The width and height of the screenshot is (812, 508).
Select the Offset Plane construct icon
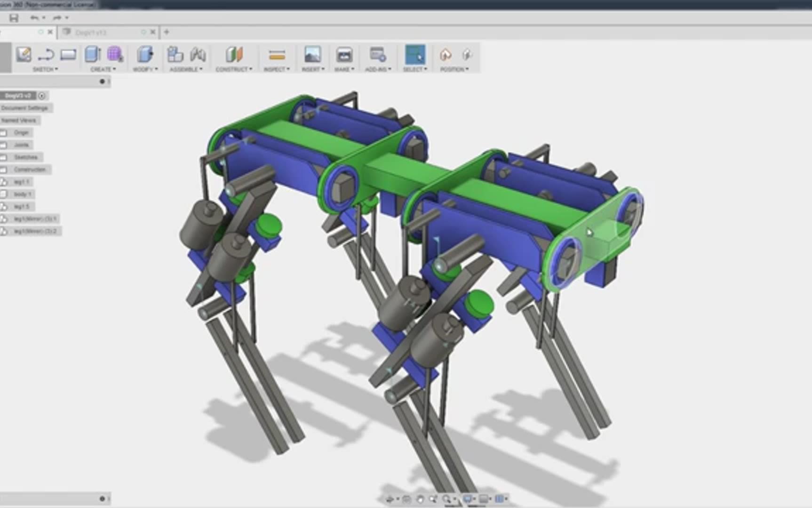234,55
